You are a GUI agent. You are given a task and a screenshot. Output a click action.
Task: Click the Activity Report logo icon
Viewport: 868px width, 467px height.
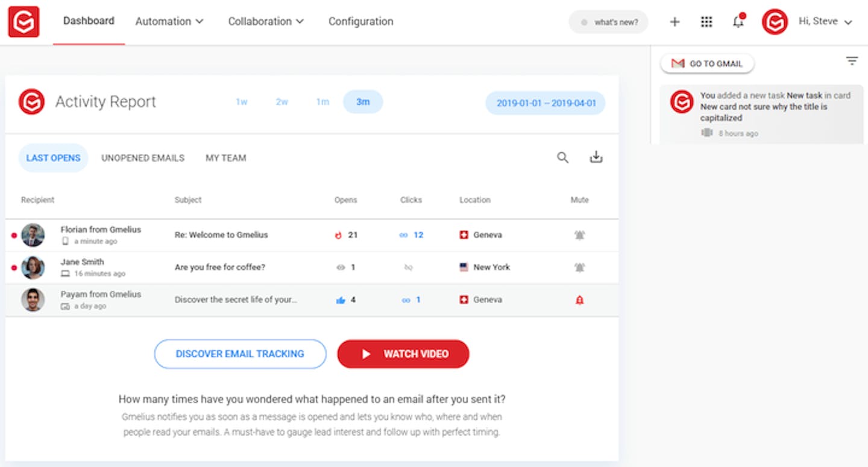tap(31, 101)
